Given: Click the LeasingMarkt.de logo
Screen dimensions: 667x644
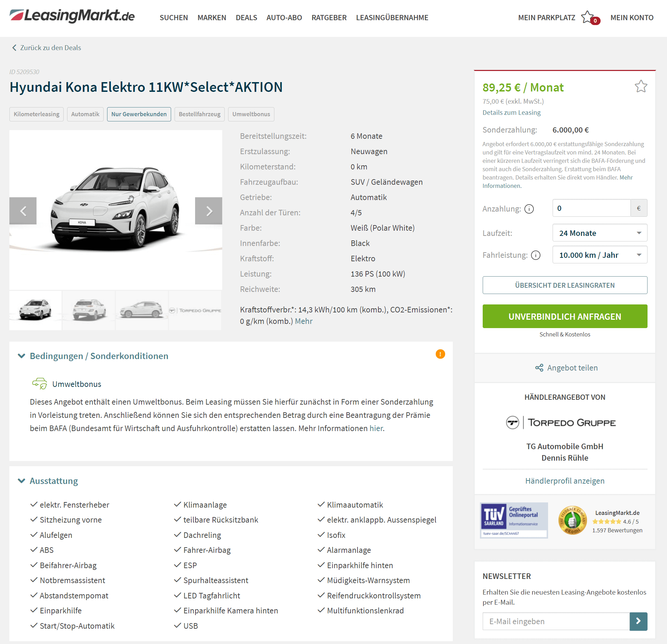Looking at the screenshot, I should pos(72,16).
